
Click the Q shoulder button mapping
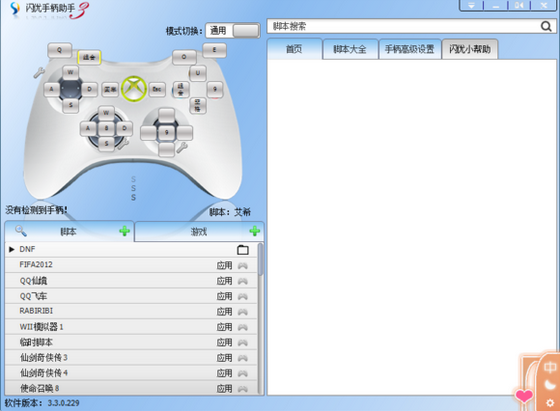click(x=60, y=50)
